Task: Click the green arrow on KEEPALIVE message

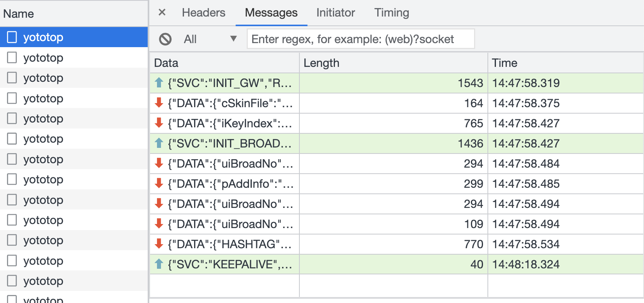Action: (159, 264)
